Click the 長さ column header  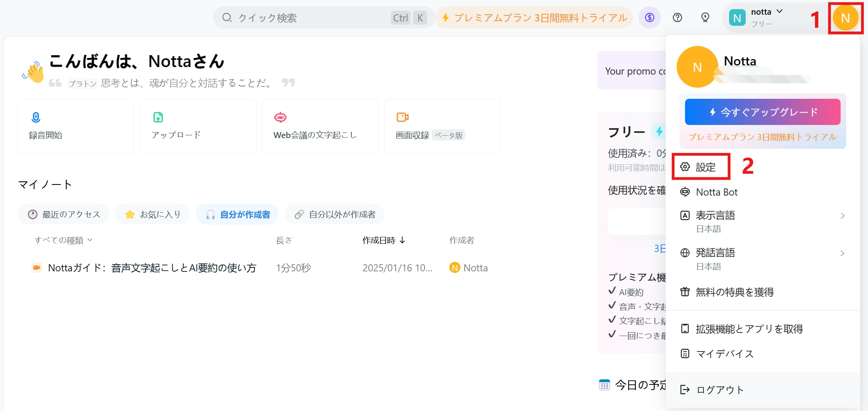click(x=284, y=240)
